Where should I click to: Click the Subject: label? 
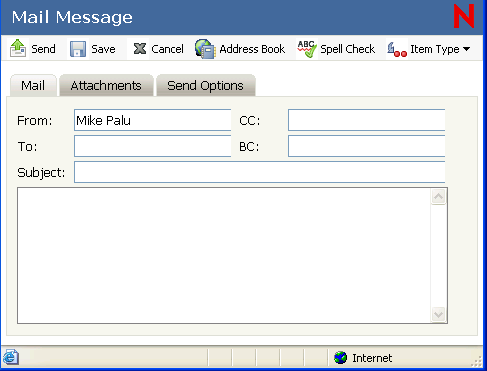(41, 173)
